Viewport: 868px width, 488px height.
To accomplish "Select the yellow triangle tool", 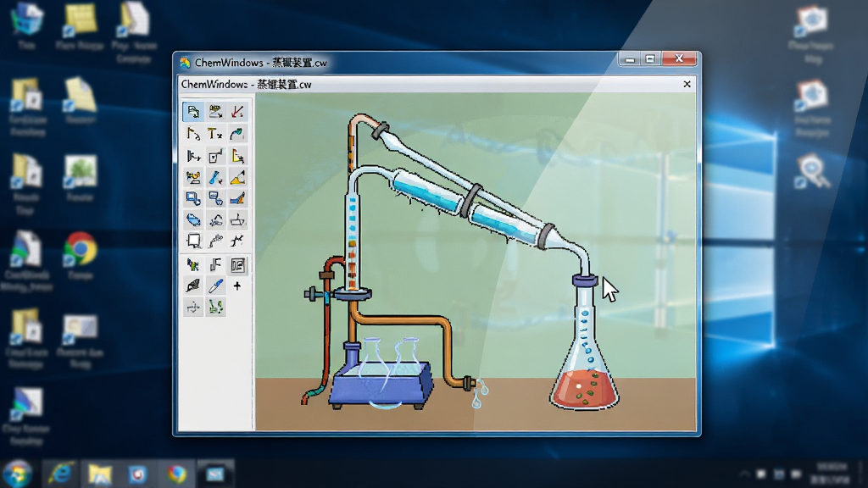I will click(x=237, y=177).
